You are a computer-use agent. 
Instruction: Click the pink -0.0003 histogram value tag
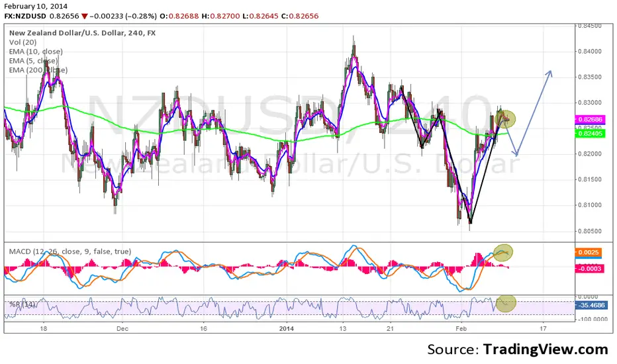tap(589, 269)
